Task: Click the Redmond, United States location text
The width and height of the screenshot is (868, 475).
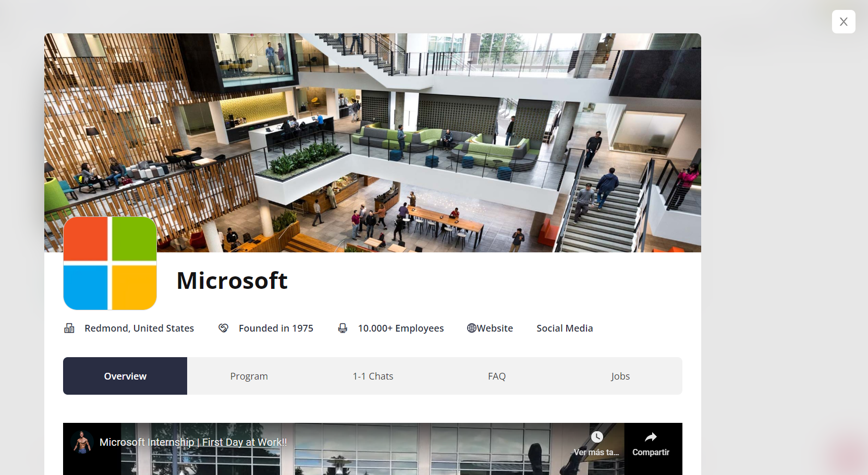Action: [139, 328]
